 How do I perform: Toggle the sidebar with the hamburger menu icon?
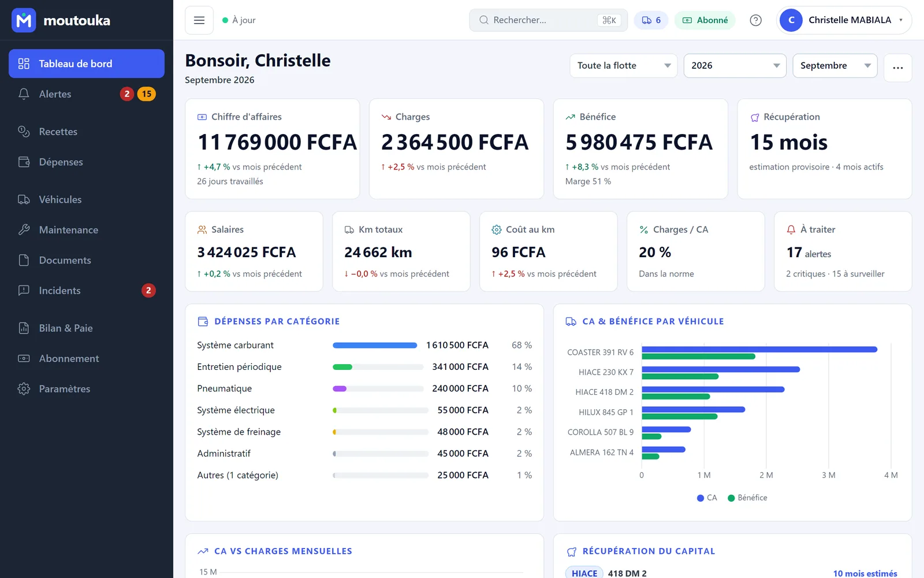199,20
